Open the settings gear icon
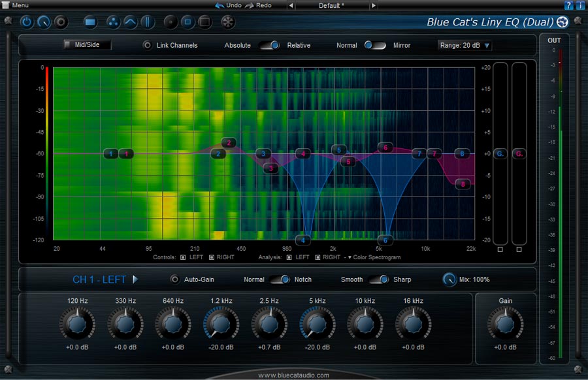 pyautogui.click(x=60, y=22)
